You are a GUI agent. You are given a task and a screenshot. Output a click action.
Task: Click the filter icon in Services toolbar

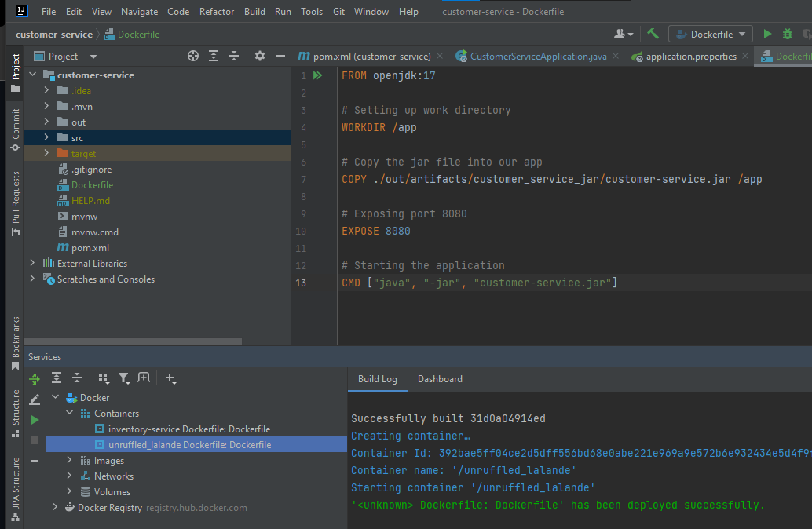click(124, 378)
